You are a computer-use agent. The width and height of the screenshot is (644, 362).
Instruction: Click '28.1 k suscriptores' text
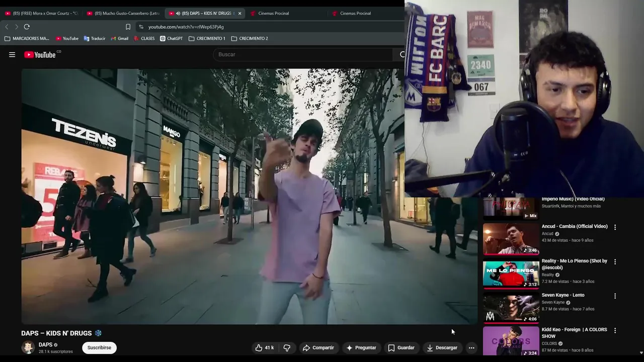coord(56,351)
